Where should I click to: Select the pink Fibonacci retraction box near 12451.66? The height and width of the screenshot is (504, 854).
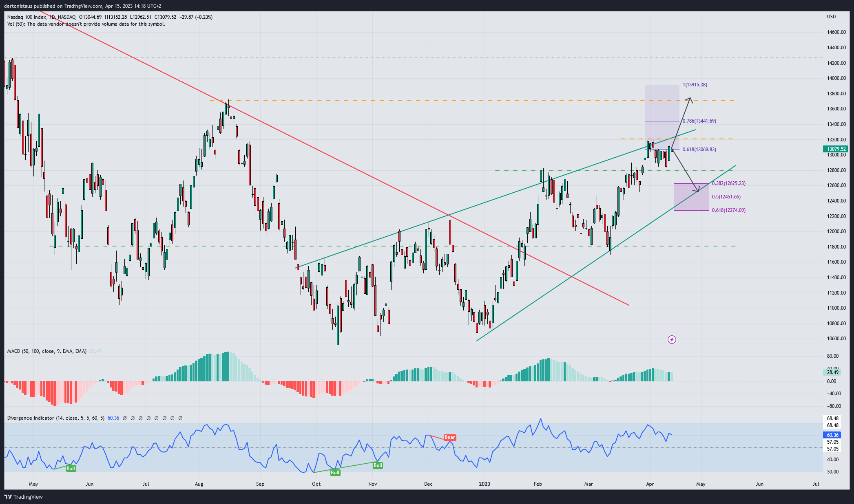coord(691,197)
